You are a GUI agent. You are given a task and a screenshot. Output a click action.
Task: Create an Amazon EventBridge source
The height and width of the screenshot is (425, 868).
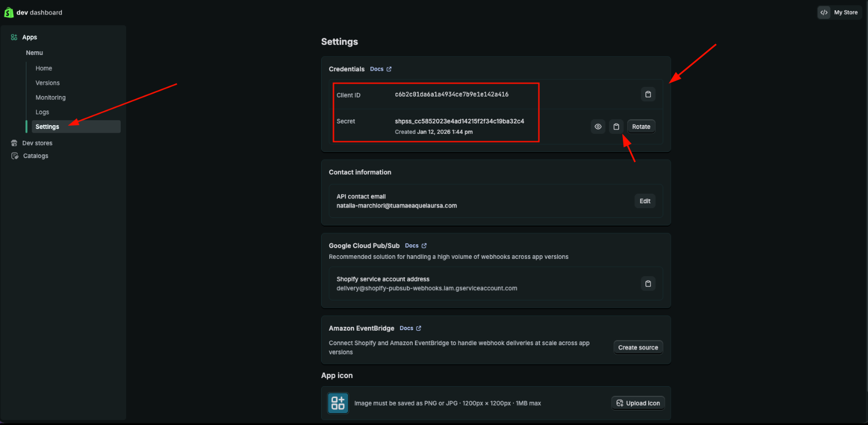pyautogui.click(x=638, y=347)
